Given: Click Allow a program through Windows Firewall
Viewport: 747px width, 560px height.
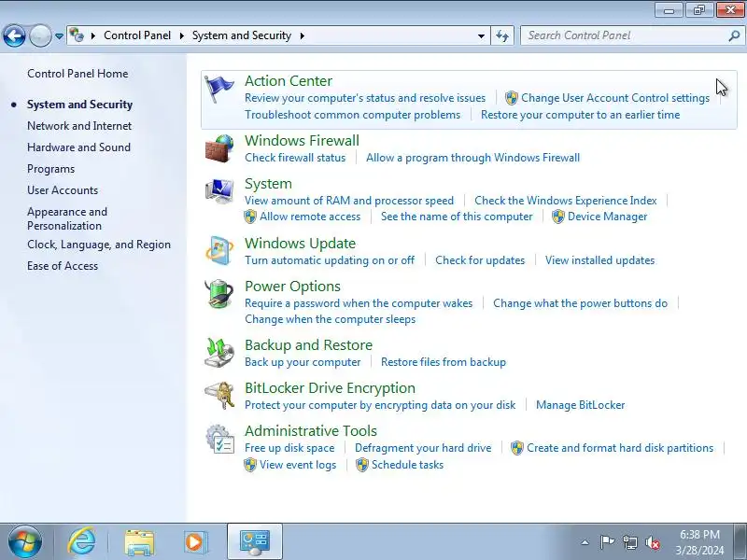Looking at the screenshot, I should [x=472, y=158].
